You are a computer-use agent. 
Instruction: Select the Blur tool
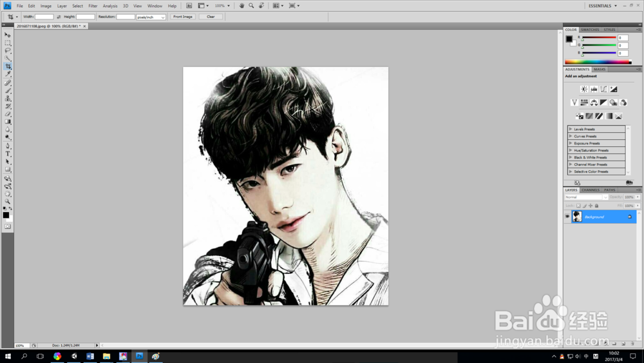8,130
